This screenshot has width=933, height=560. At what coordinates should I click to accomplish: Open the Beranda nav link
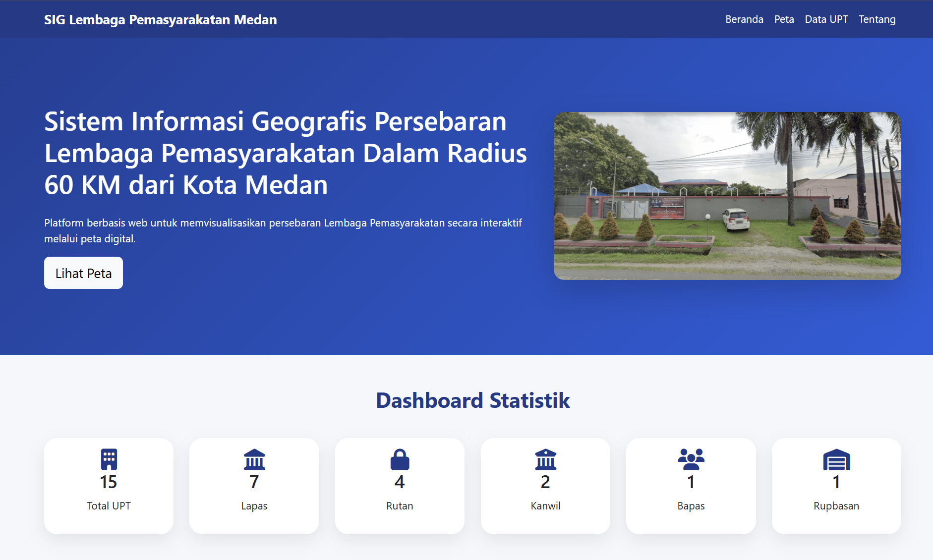(744, 19)
